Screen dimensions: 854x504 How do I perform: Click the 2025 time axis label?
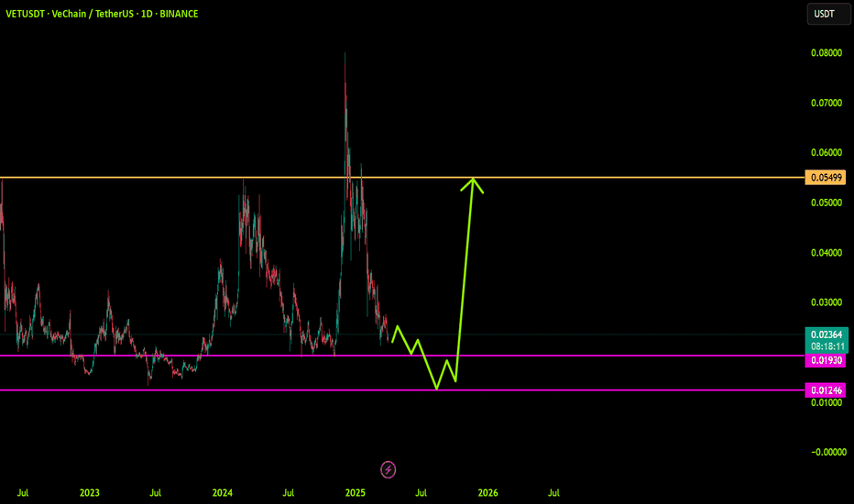(356, 493)
